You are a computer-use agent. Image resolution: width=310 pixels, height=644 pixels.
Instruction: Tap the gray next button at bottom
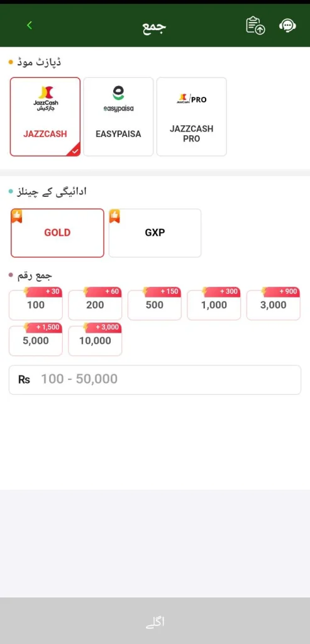point(155,621)
